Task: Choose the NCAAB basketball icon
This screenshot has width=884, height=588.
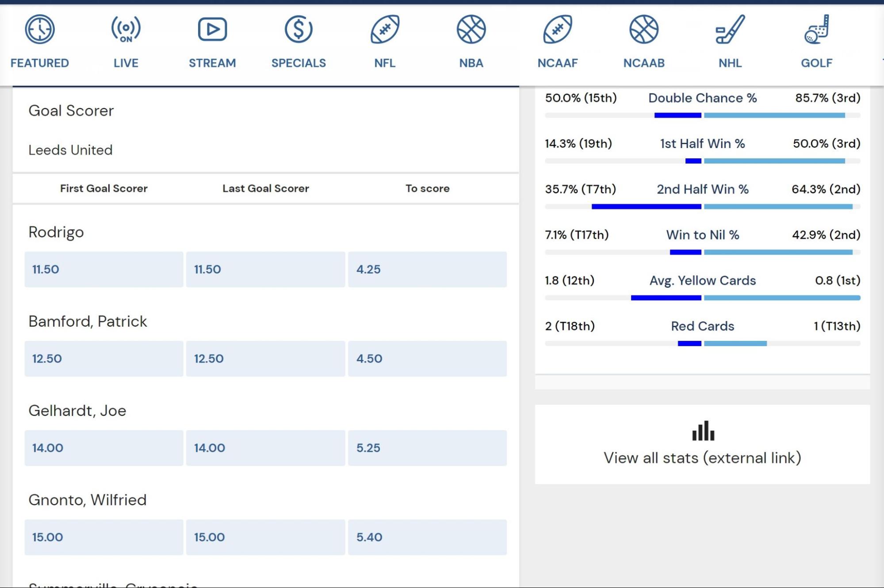Action: (644, 30)
